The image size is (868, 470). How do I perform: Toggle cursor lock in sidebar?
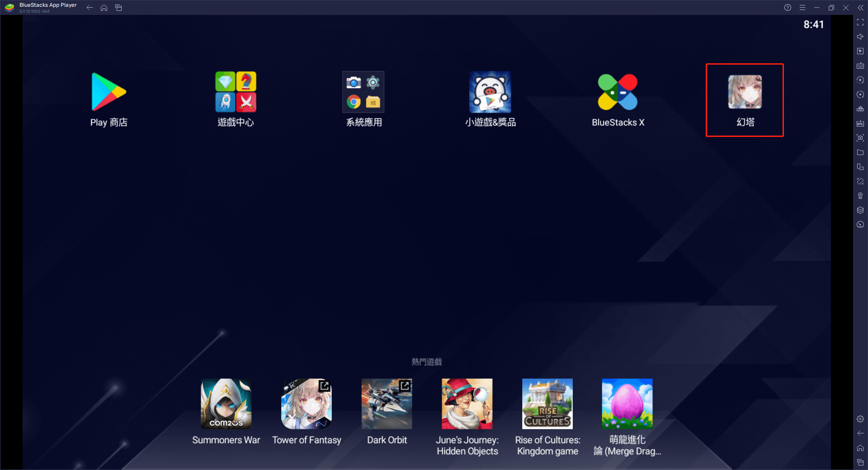[x=860, y=51]
